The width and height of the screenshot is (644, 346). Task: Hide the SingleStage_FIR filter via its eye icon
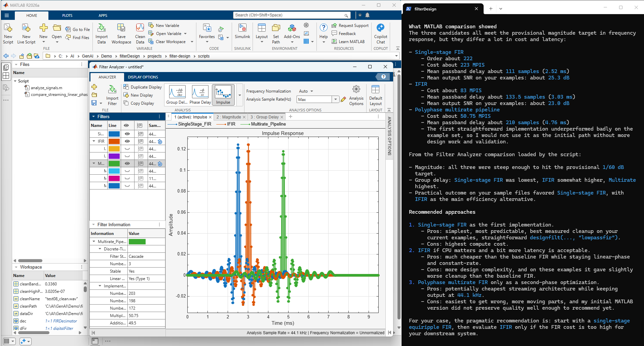click(127, 134)
